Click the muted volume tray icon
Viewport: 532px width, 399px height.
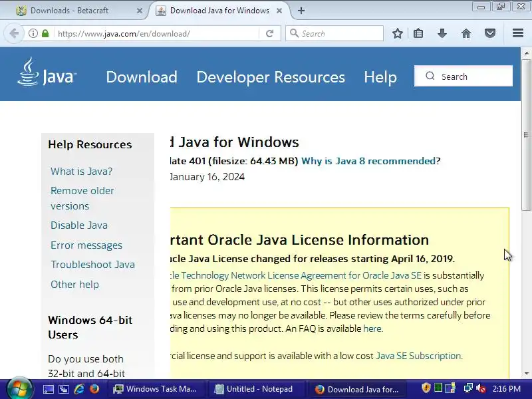pos(481,388)
